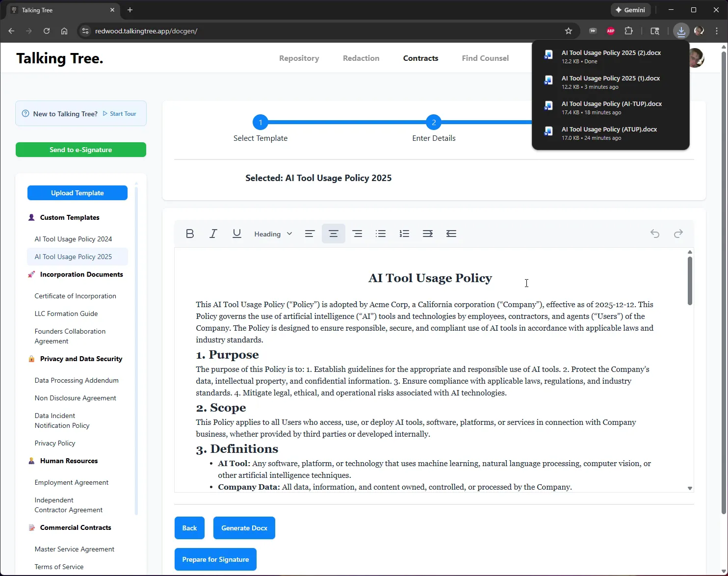Viewport: 728px width, 576px height.
Task: Select Founders Collaboration Agreement template
Action: (70, 336)
